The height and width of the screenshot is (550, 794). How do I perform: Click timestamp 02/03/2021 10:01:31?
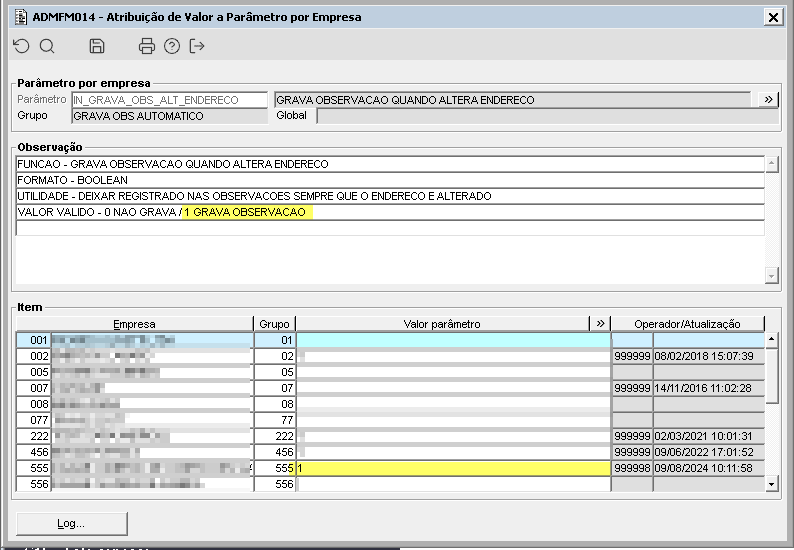point(708,436)
